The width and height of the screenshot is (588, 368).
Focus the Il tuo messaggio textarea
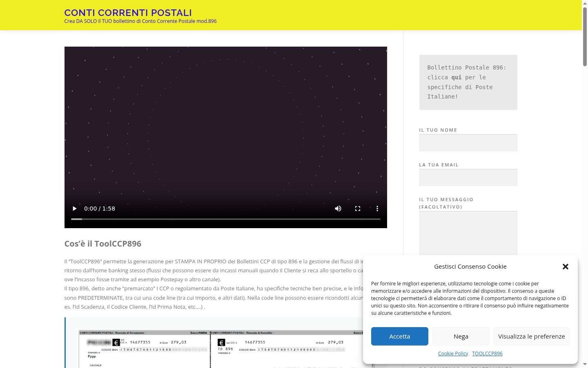click(468, 233)
